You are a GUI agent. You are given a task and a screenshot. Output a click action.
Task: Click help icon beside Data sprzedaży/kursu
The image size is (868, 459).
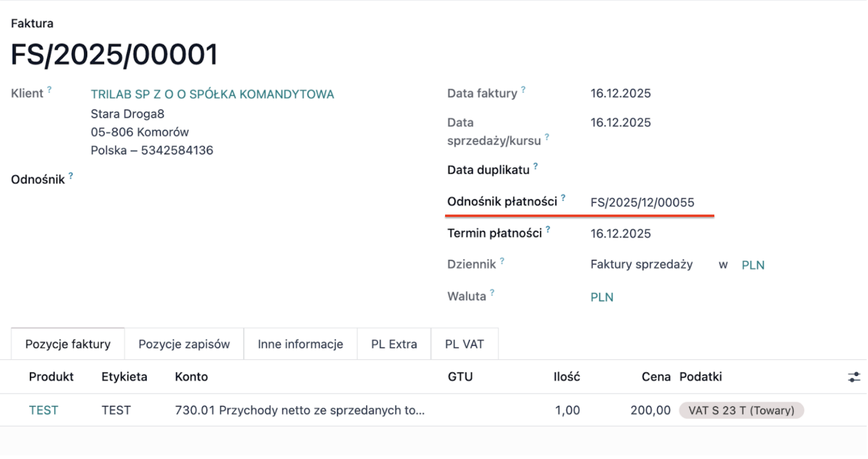pos(547,137)
